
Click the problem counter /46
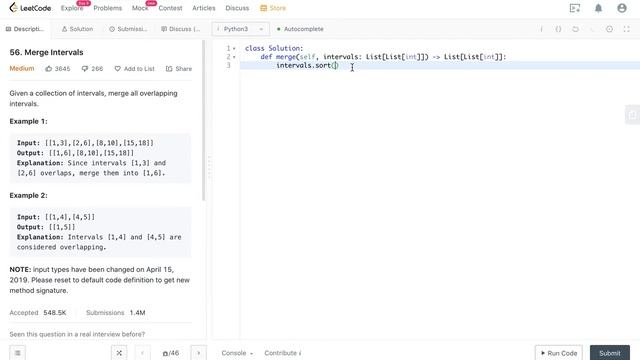point(171,353)
